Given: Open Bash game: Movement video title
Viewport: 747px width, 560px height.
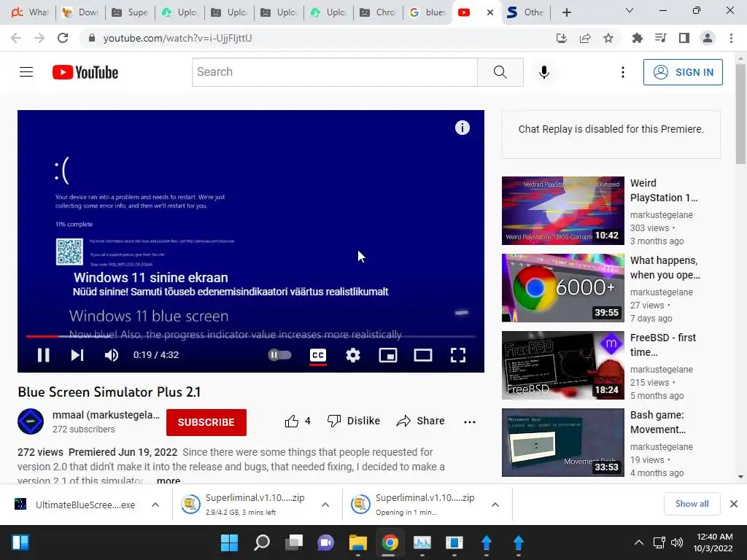Looking at the screenshot, I should (x=658, y=422).
